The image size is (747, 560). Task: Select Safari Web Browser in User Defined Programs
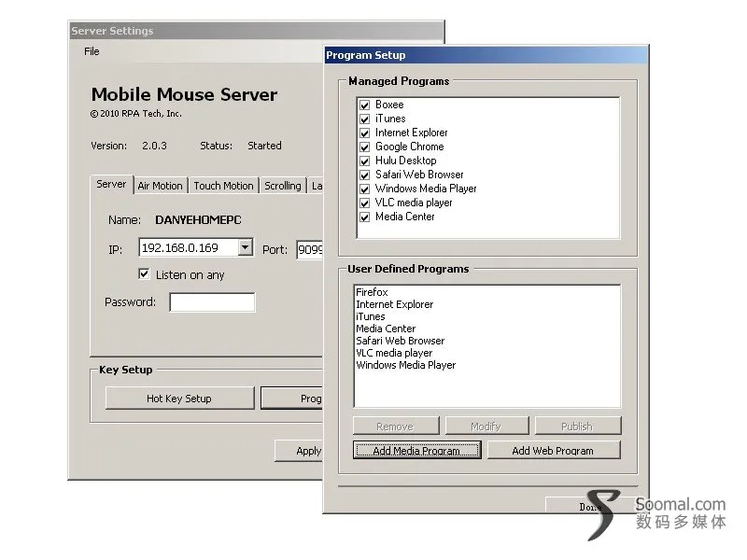click(401, 341)
